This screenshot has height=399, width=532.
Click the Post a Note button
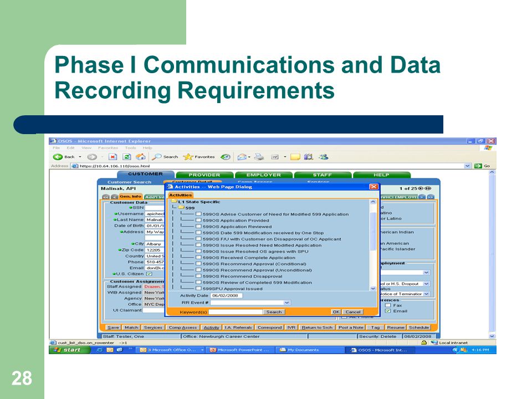[351, 328]
